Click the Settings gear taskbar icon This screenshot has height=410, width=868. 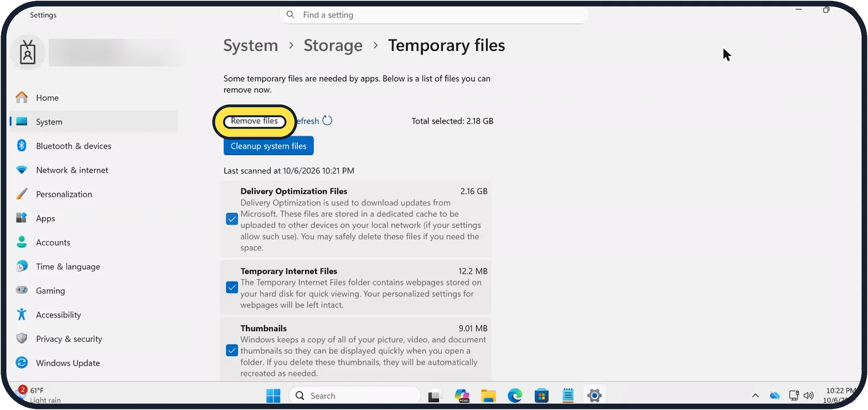point(595,396)
